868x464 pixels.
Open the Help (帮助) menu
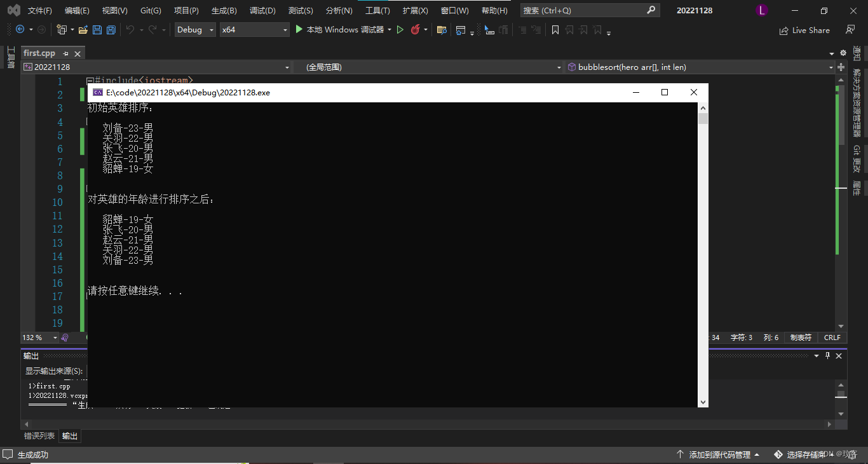[x=494, y=10]
